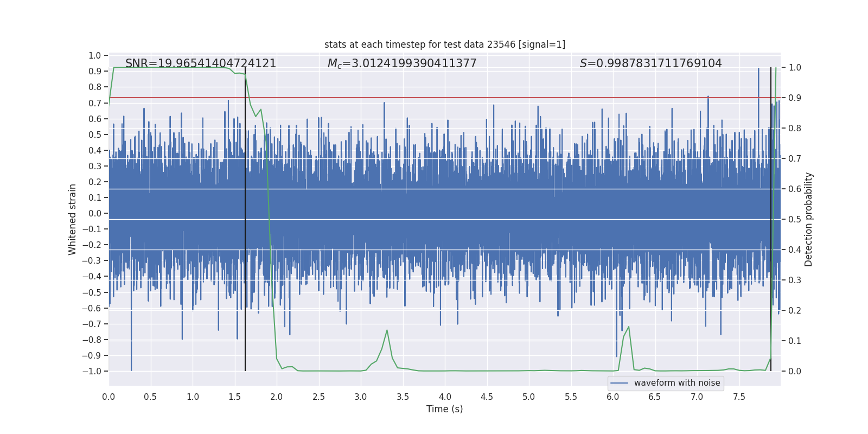This screenshot has height=434, width=868.
Task: Click the 0.5 tick on the detection probability axis
Action: [795, 220]
